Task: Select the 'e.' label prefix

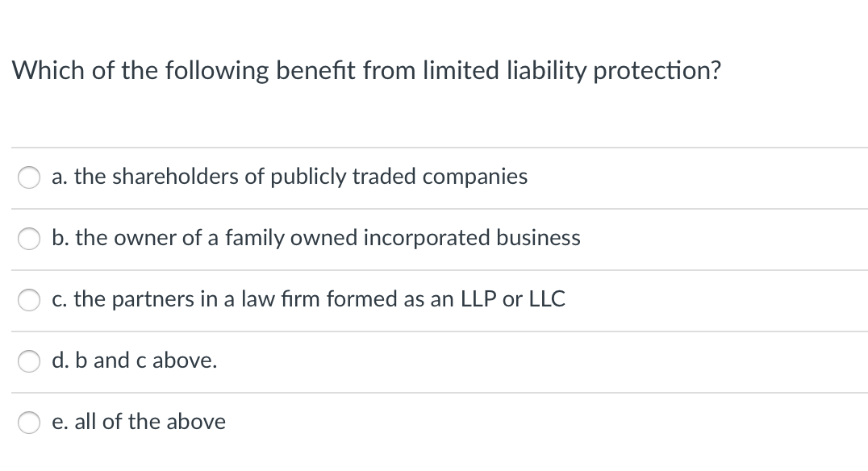Action: pos(60,421)
